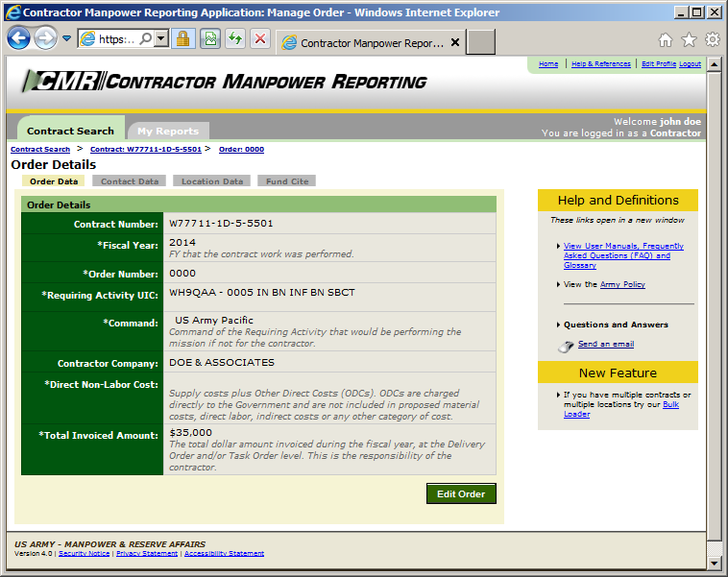This screenshot has height=577, width=728.
Task: Click the browser Forward arrow button
Action: pyautogui.click(x=45, y=38)
